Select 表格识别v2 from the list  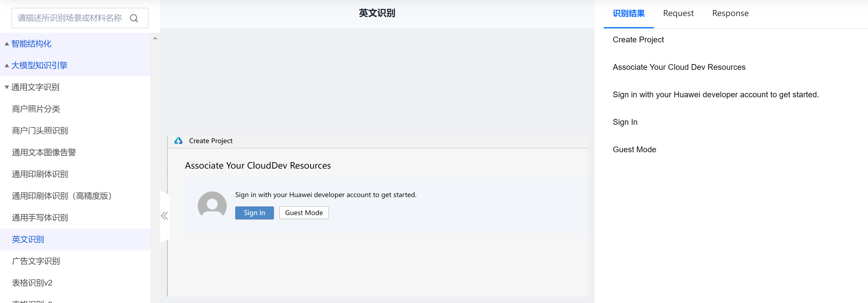(x=32, y=283)
